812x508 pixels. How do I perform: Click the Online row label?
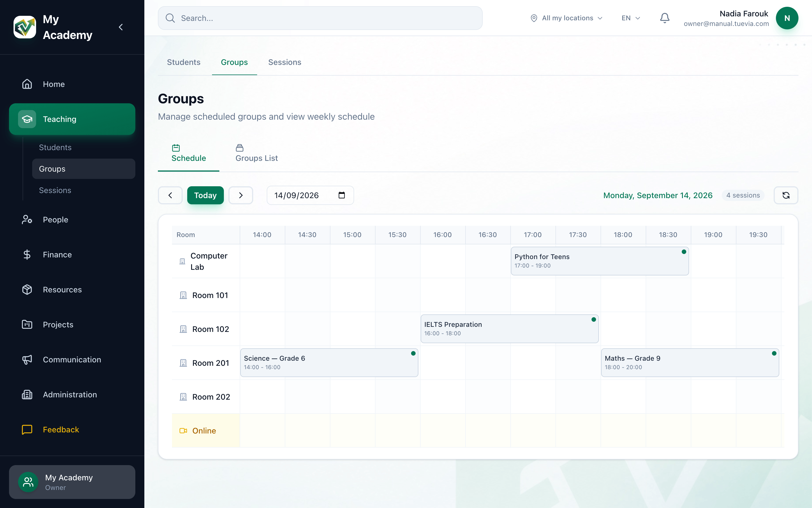204,431
